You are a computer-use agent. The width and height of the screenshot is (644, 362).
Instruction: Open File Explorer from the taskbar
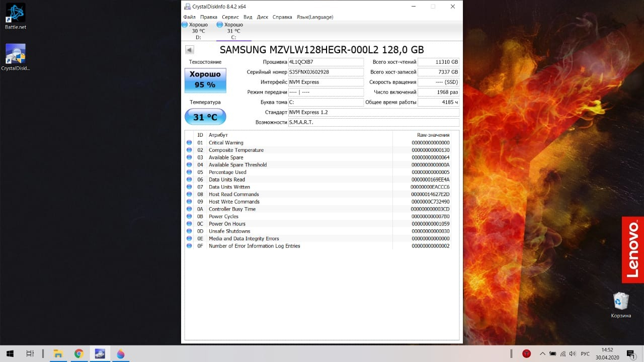point(58,353)
